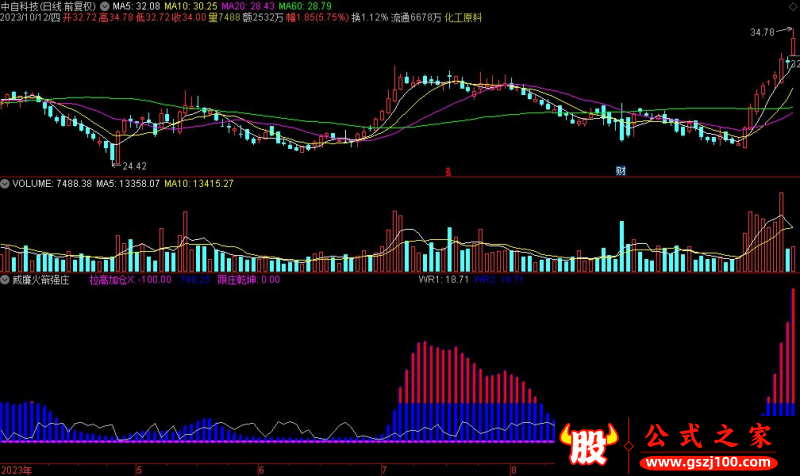Click month 7 on the time axis
The image size is (800, 476).
384,470
